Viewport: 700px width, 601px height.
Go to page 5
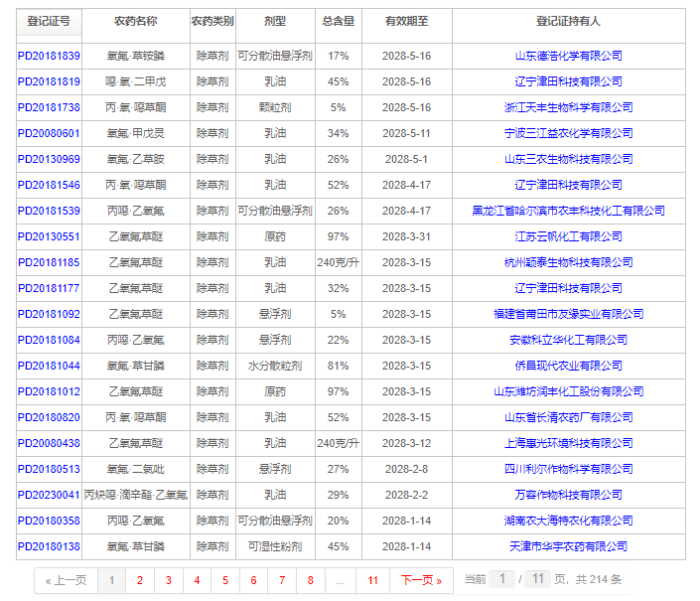(225, 580)
